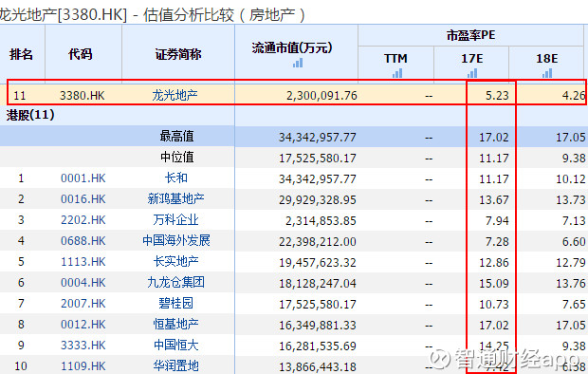Viewport: 588px width, 374px height.
Task: Click 18E PE value 13.73
Action: [x=571, y=199]
